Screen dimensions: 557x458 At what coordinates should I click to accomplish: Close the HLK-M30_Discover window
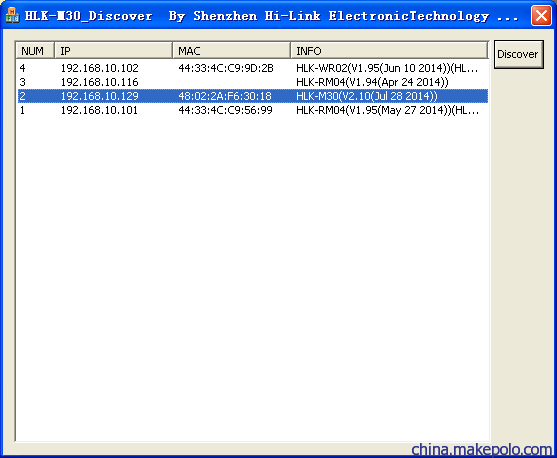pos(541,16)
